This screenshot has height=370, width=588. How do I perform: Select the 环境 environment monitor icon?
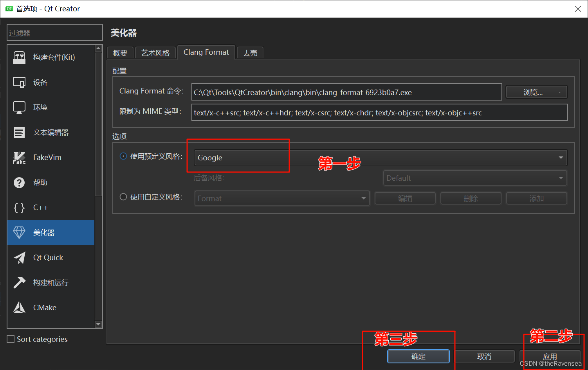tap(19, 108)
